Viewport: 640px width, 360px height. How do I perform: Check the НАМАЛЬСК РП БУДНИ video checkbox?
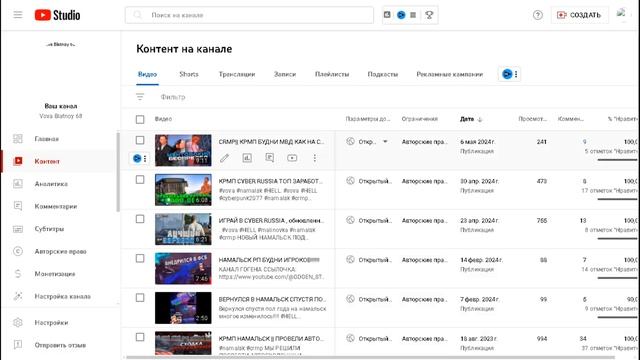click(140, 258)
